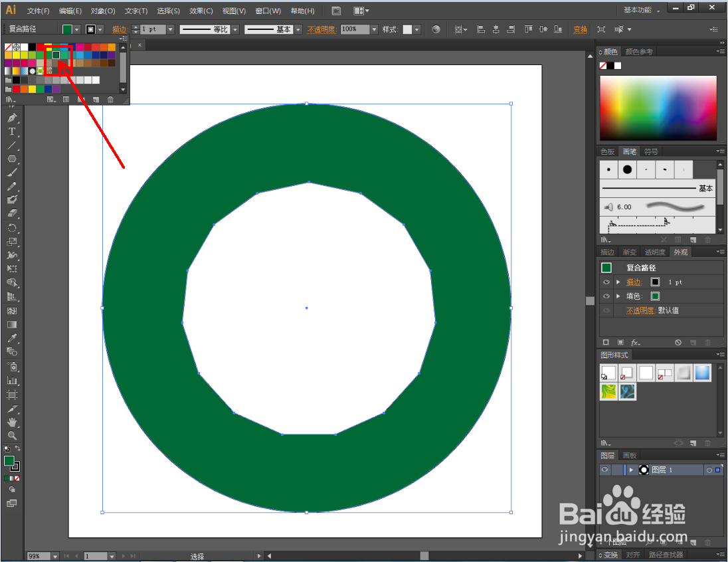The width and height of the screenshot is (728, 562).
Task: Open the stroke color dropdown in control bar
Action: click(x=100, y=29)
